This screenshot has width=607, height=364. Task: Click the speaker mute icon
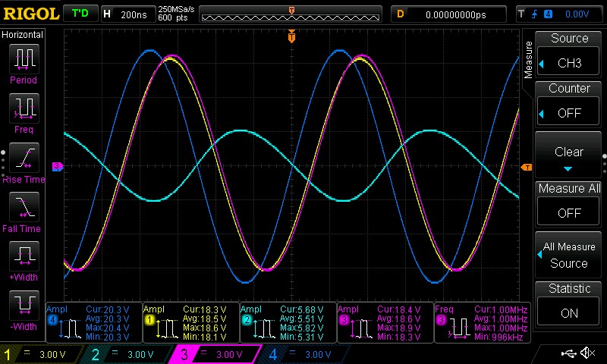point(587,353)
